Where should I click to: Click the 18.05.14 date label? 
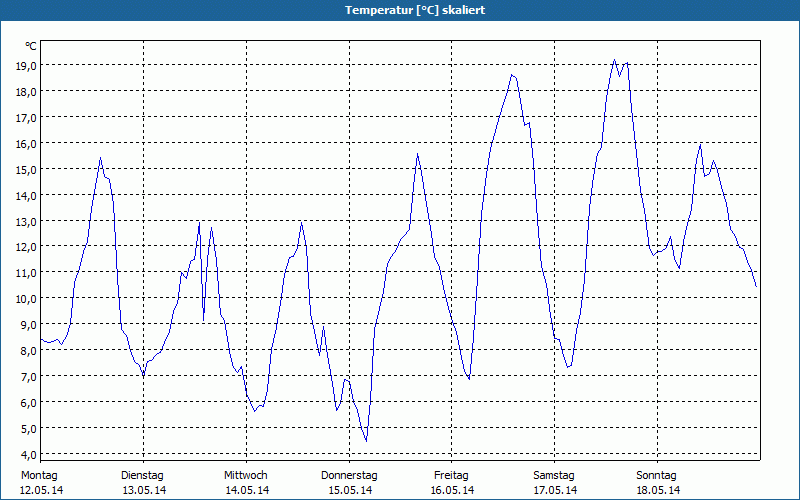(658, 490)
